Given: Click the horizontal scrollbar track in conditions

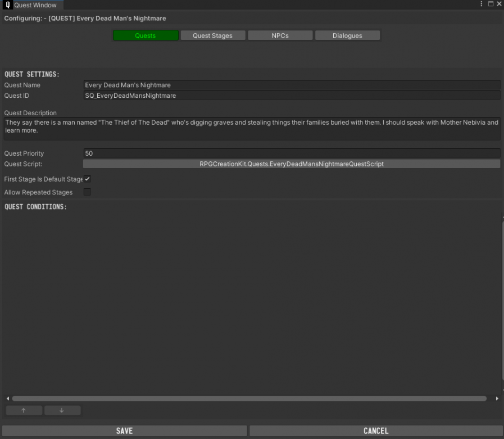Looking at the screenshot, I should 247,399.
